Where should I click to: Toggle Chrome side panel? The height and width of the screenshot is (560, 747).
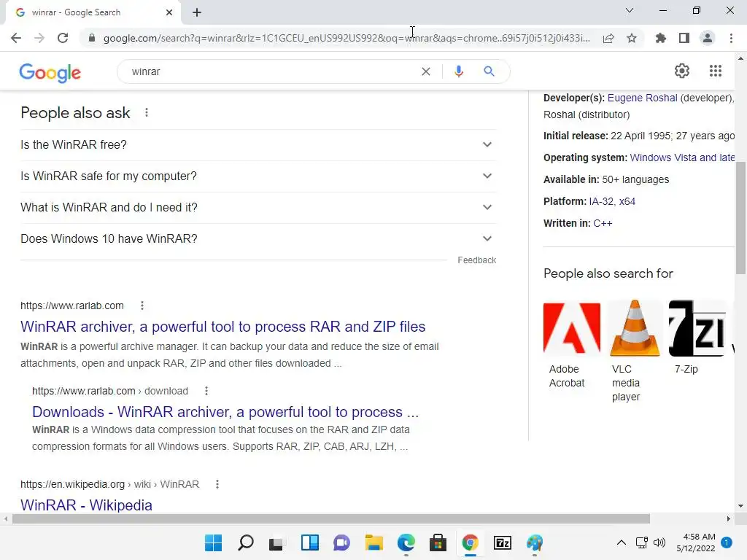tap(684, 38)
